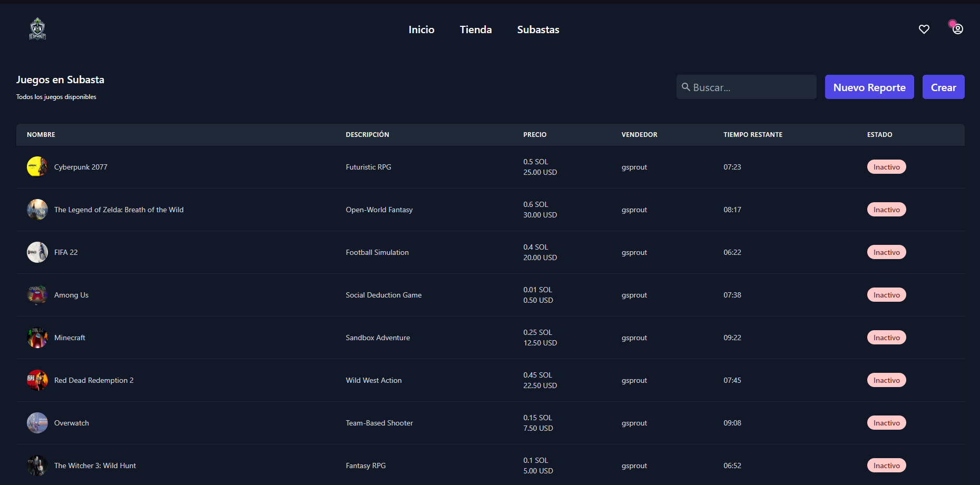Click the Witcher 3 game thumbnail
The height and width of the screenshot is (485, 980).
pos(37,466)
